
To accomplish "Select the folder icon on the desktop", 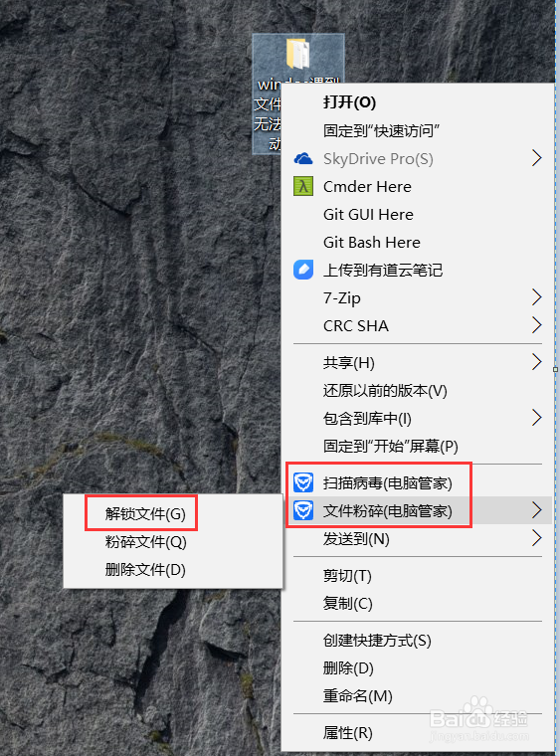I will pyautogui.click(x=298, y=54).
